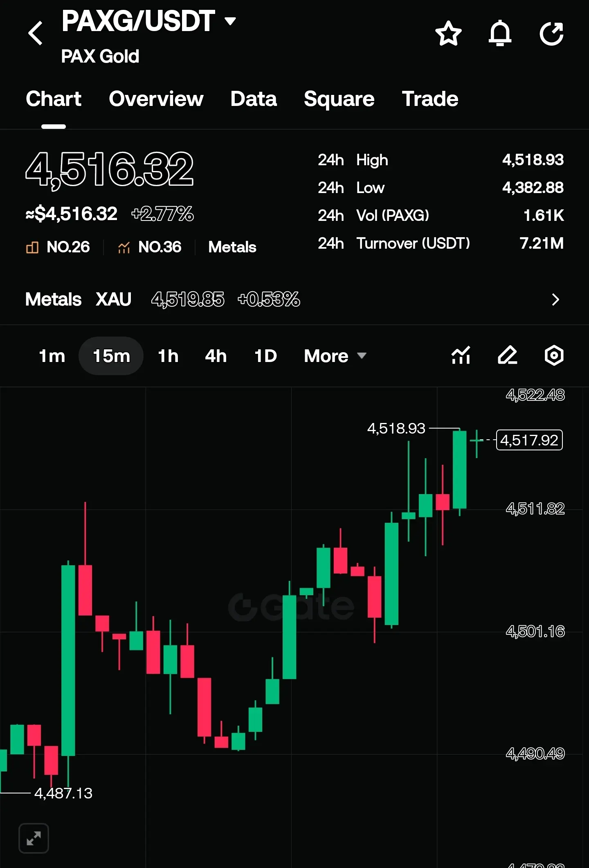Tap the current price tag 4,517.92

click(x=529, y=440)
